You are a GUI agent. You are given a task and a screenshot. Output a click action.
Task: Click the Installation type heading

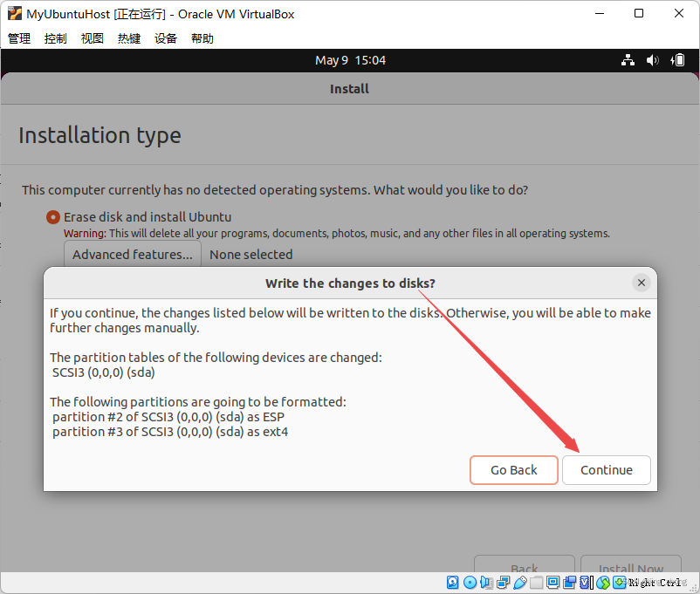pyautogui.click(x=100, y=135)
